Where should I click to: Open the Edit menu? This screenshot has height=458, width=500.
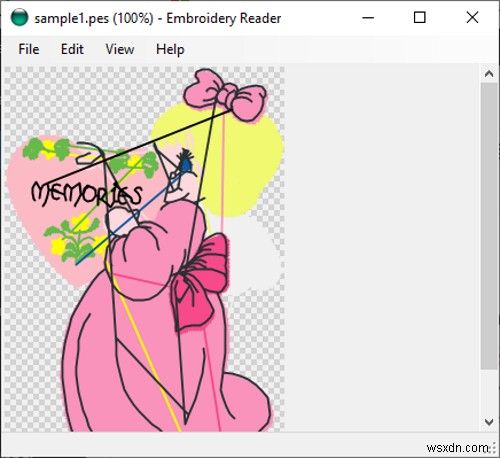pyautogui.click(x=72, y=49)
